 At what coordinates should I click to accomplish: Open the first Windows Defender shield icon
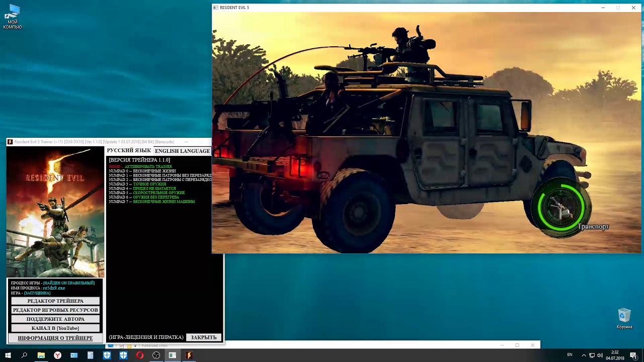[x=107, y=355]
